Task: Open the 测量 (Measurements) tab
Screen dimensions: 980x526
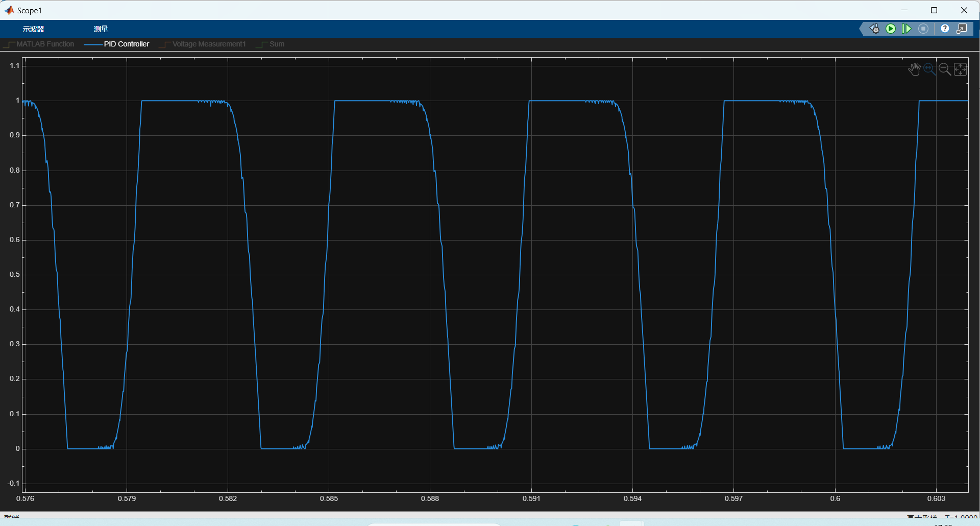Action: (x=101, y=29)
